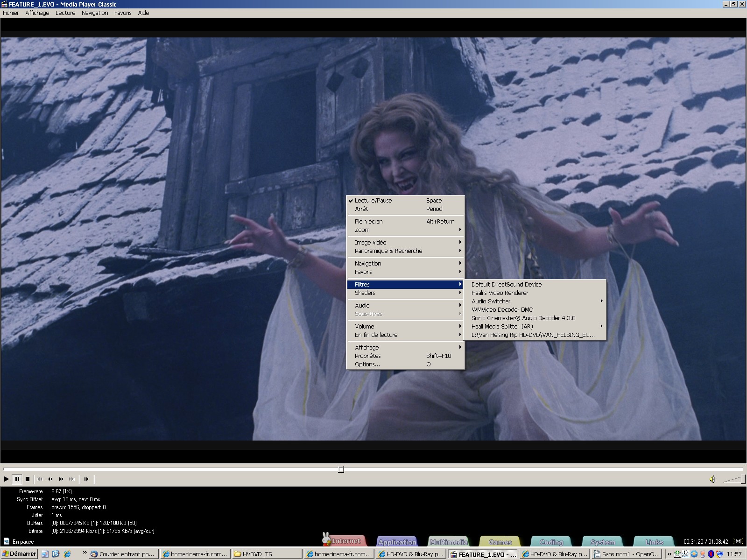The width and height of the screenshot is (747, 560).
Task: Expand En fin de lecture submenu
Action: (405, 335)
